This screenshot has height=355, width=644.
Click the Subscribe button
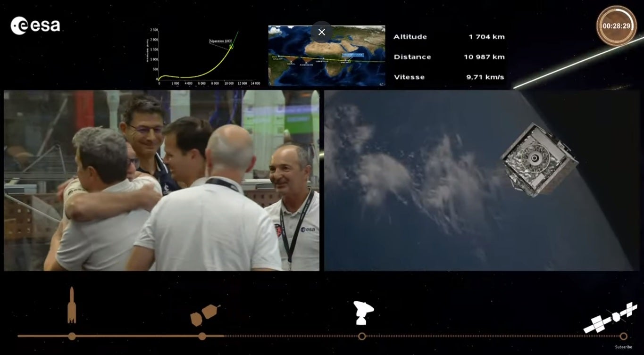click(x=623, y=347)
